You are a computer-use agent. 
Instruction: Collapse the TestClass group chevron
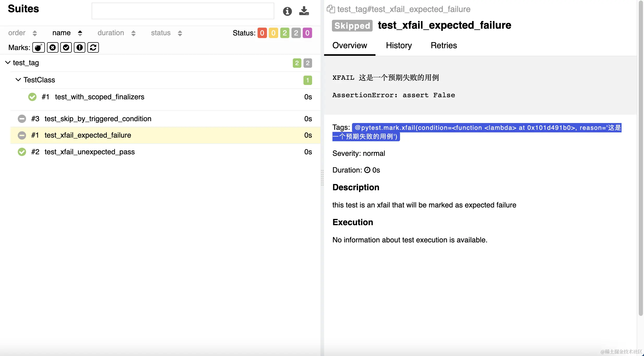click(18, 80)
